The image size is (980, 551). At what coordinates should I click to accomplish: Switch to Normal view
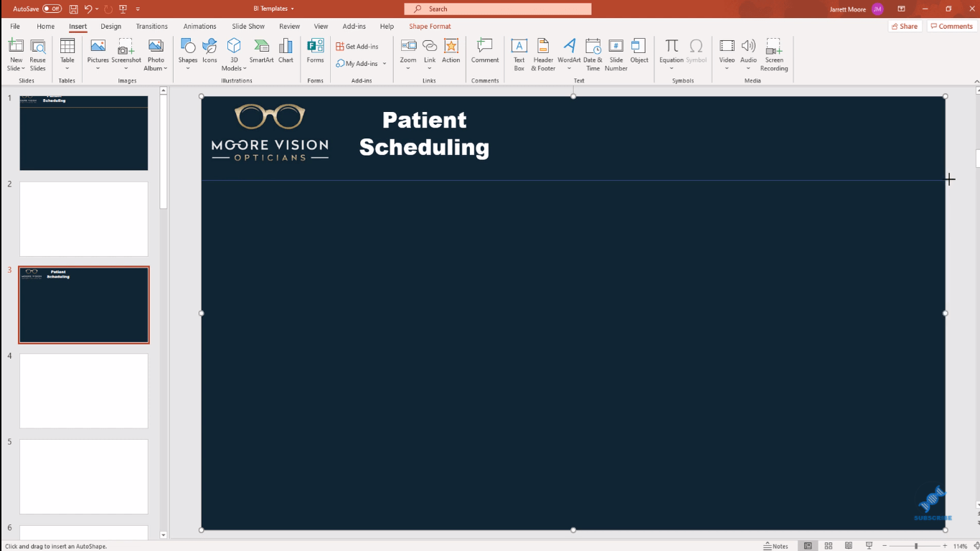[x=809, y=546]
